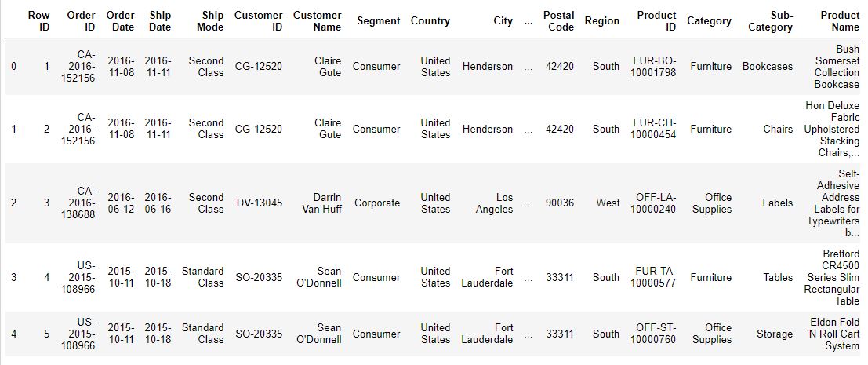Click the Ship Mode column header

click(206, 21)
